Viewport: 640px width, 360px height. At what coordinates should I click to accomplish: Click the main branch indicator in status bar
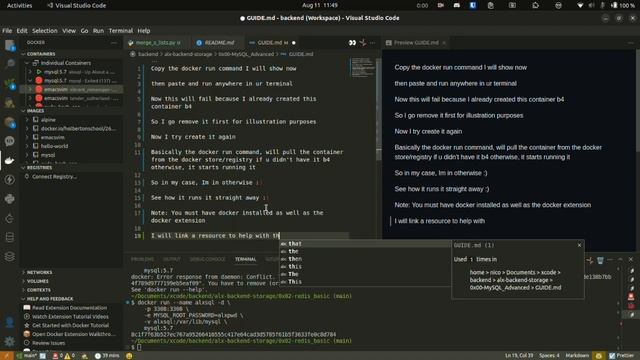point(27,356)
